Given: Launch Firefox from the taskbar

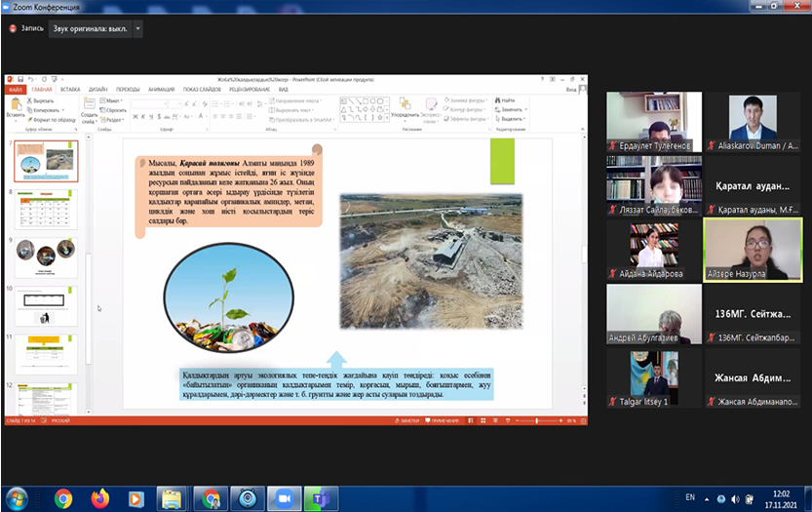Looking at the screenshot, I should coord(99,498).
